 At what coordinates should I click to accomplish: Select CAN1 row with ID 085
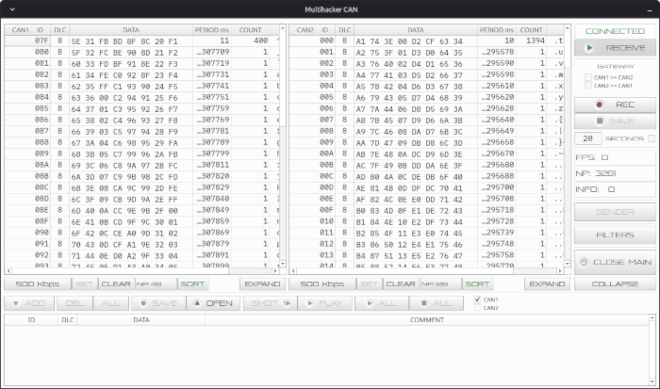coord(142,109)
